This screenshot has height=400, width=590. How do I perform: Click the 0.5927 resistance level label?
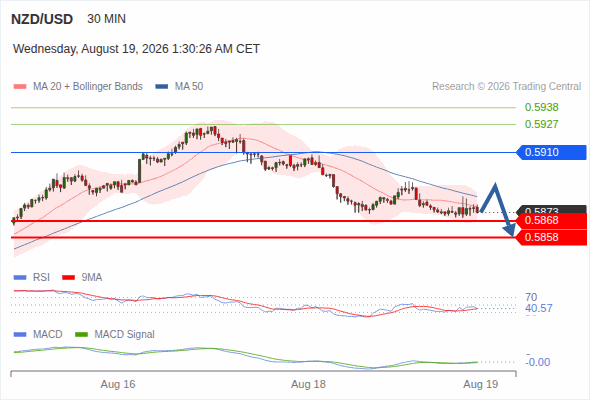point(541,124)
